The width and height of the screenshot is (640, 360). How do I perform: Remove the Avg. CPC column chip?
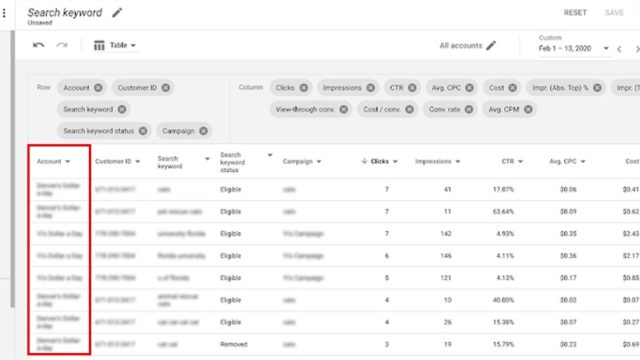469,88
